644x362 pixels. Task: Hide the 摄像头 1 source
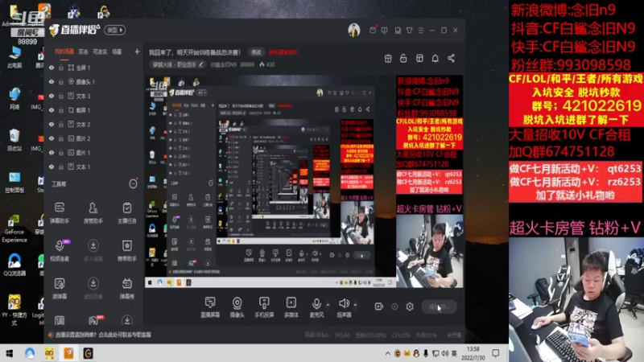pos(52,82)
